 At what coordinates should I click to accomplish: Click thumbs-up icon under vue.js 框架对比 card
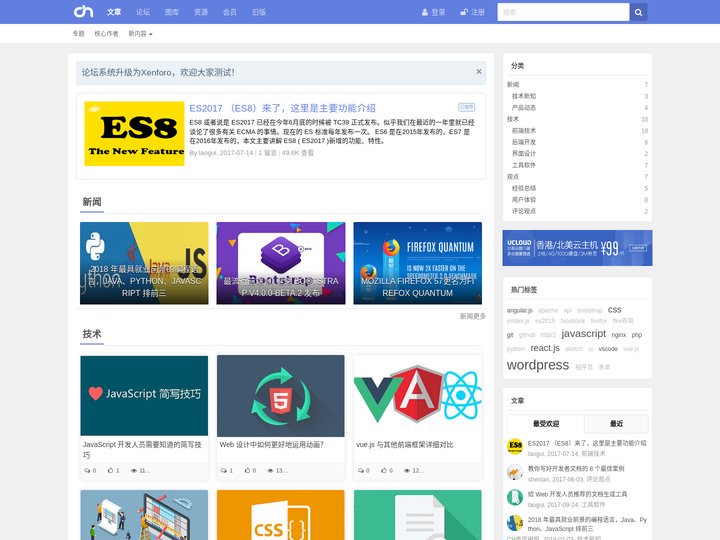pyautogui.click(x=384, y=471)
